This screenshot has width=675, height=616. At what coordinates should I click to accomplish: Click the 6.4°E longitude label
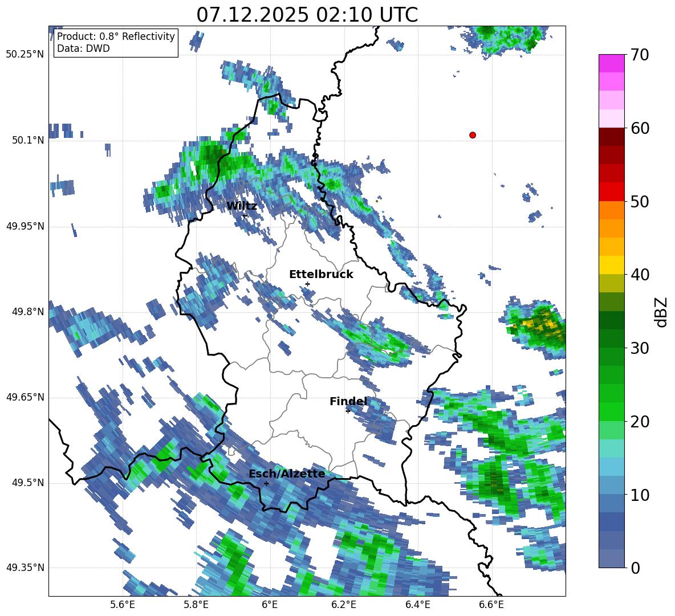click(417, 605)
